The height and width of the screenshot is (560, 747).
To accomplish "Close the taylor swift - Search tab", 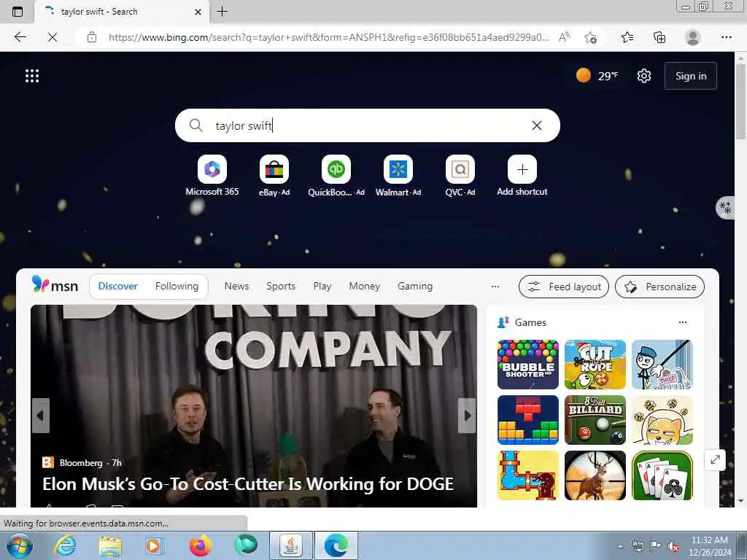I will [198, 12].
